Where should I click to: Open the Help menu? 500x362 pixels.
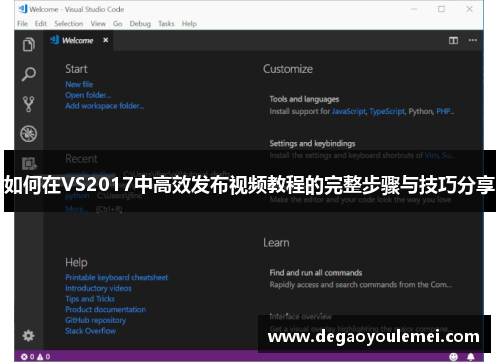coord(189,24)
